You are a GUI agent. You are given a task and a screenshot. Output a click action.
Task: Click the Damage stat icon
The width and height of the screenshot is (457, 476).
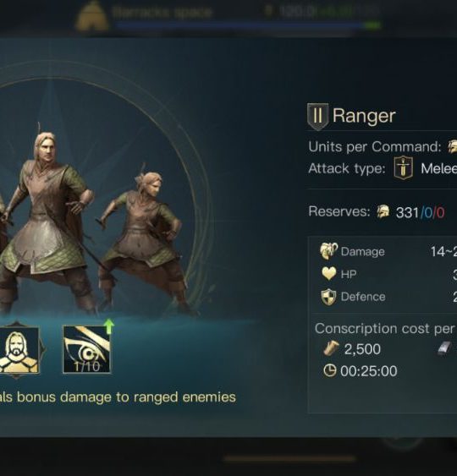point(328,251)
